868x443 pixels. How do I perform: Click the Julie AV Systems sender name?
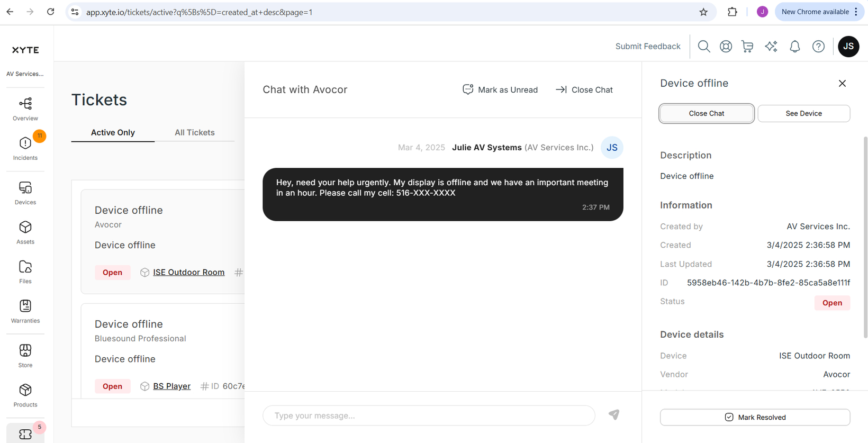pyautogui.click(x=486, y=148)
